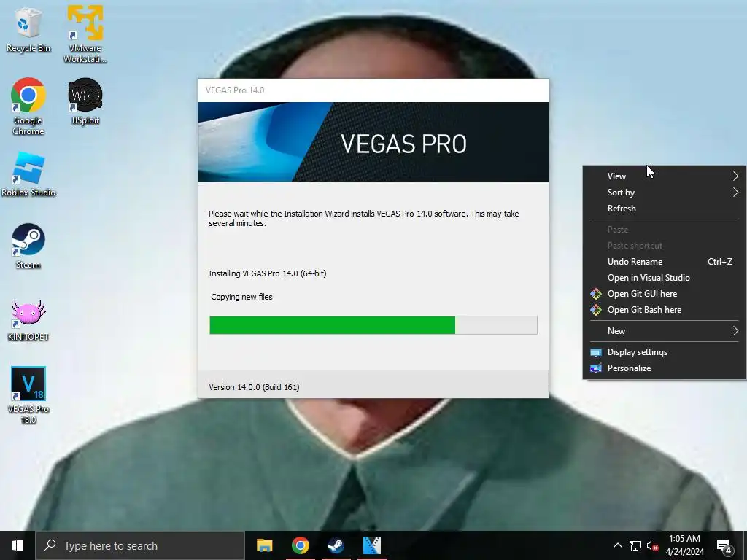The height and width of the screenshot is (560, 747).
Task: Select the Roblox Studio desktop shortcut
Action: pos(28,174)
